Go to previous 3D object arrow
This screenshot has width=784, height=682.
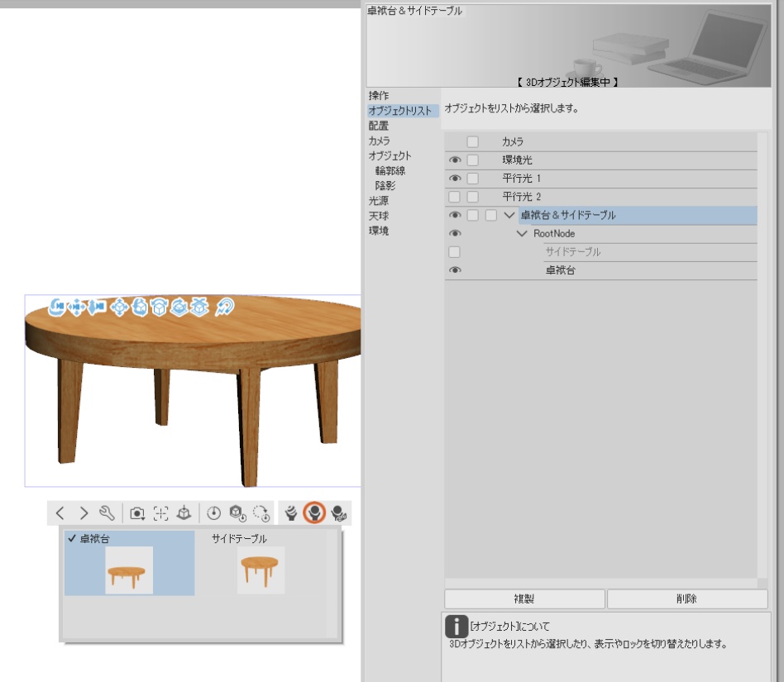[x=60, y=513]
